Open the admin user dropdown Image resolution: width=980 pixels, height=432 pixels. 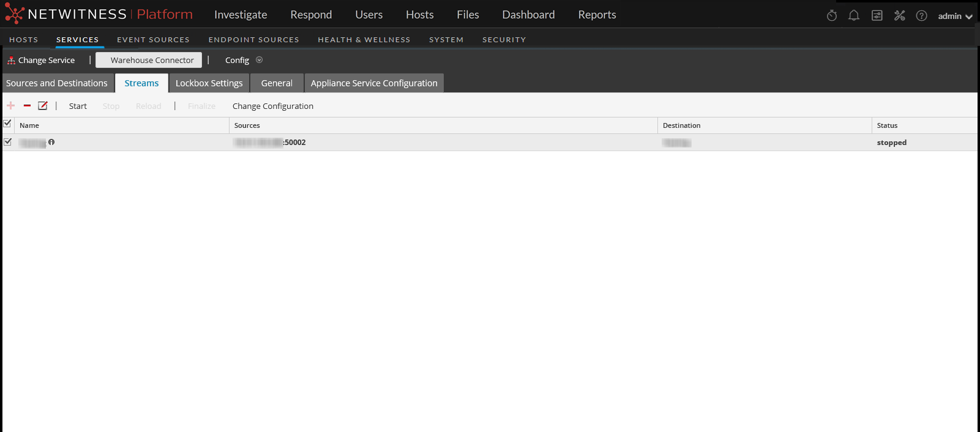point(954,17)
